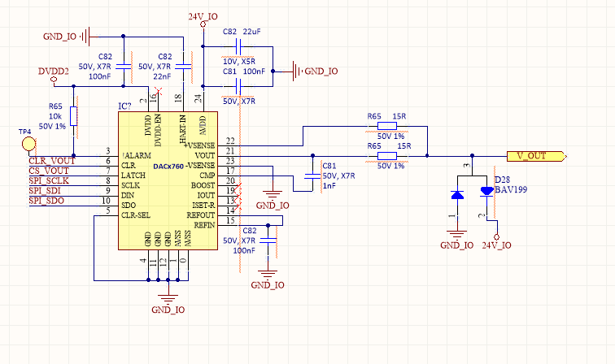Click the REFIN 100nF capacitor symbol
The width and height of the screenshot is (615, 364).
pos(268,240)
